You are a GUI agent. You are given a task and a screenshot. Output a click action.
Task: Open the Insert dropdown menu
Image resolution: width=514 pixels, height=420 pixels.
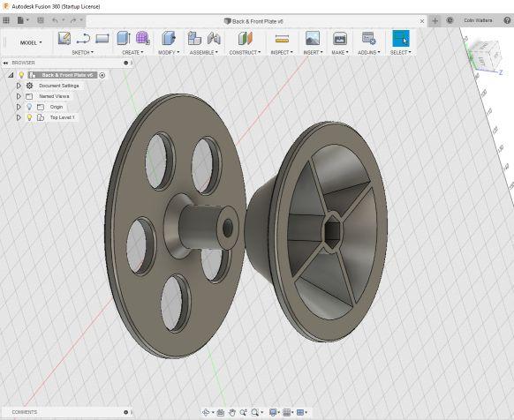313,52
